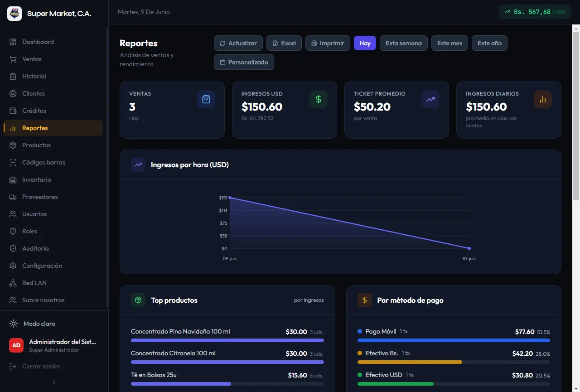Click the bar chart icon in the Ingresos Diarios card
Image resolution: width=580 pixels, height=392 pixels.
(543, 99)
